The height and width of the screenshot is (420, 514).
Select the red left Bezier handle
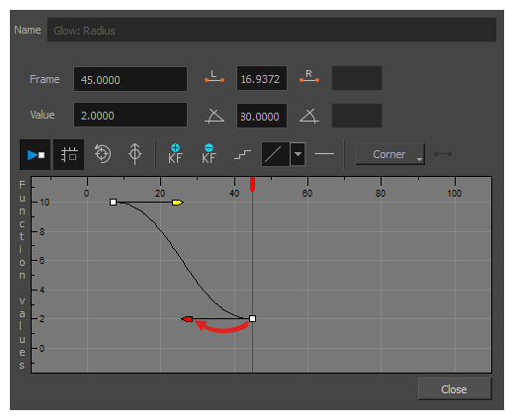pyautogui.click(x=187, y=319)
